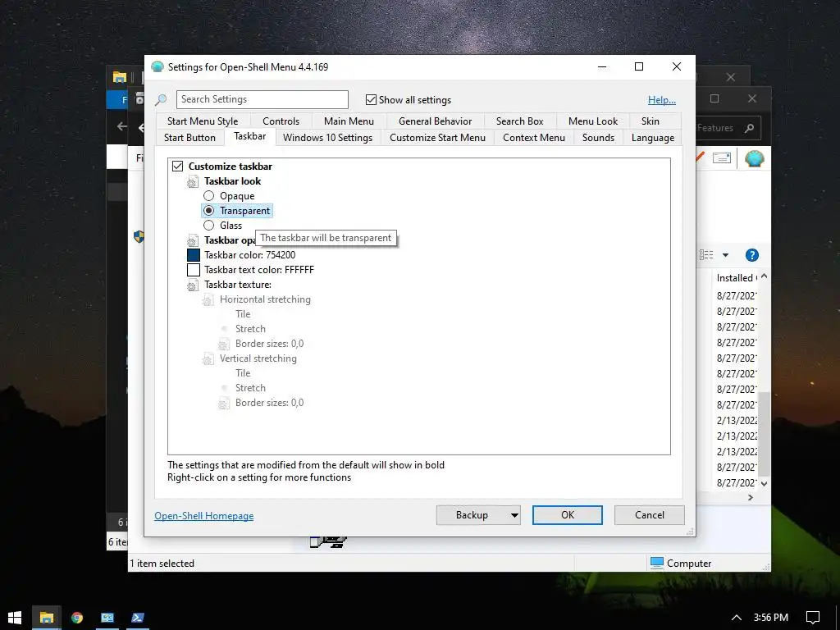Open Windows Start button on taskbar
The image size is (840, 630).
15,618
